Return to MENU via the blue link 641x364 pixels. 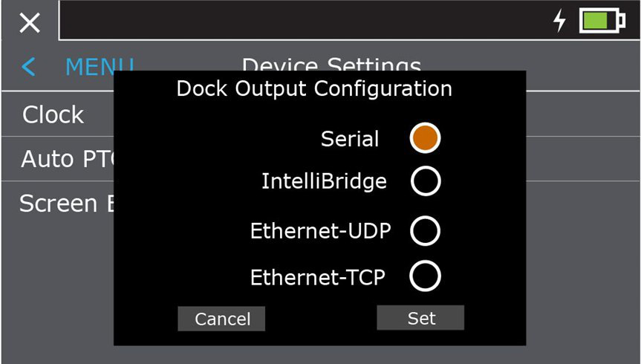100,67
